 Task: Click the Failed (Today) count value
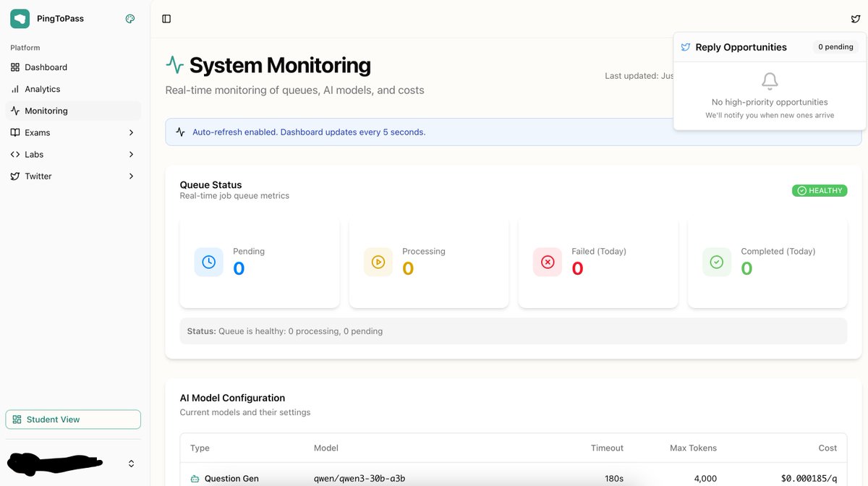(x=577, y=269)
